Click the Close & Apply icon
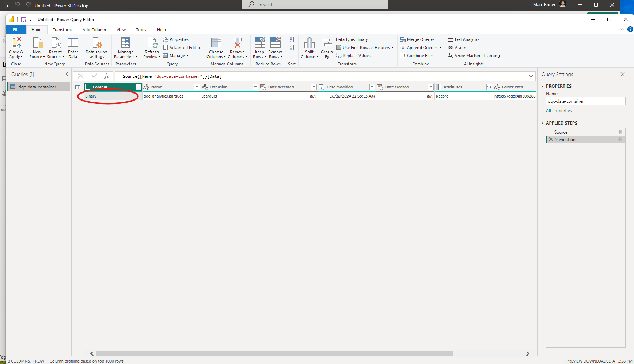The width and height of the screenshot is (634, 364). [16, 43]
